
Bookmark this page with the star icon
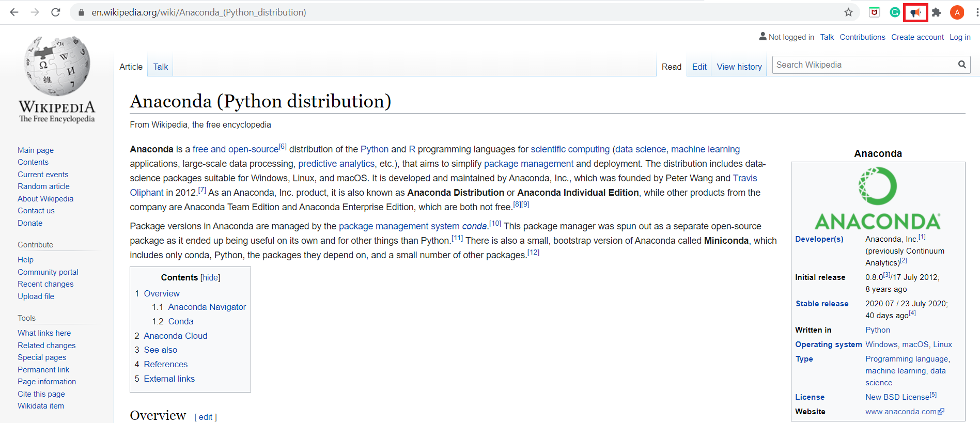[x=848, y=12]
